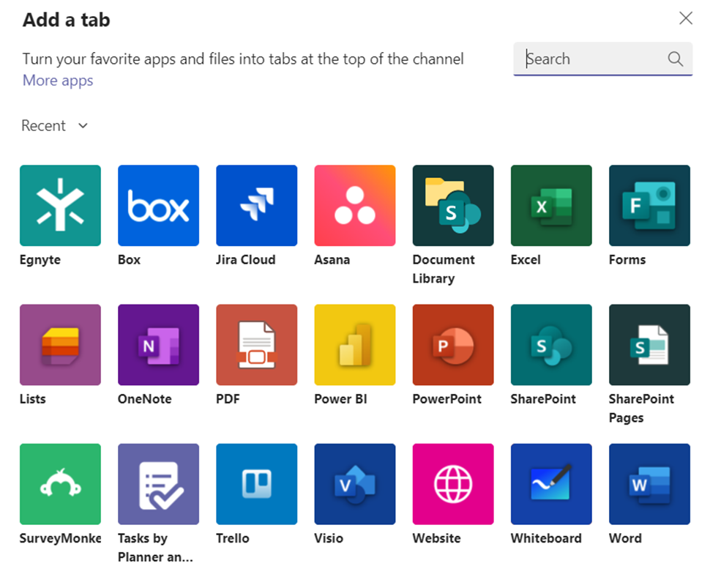Pick the Asana app tile
The height and width of the screenshot is (588, 721).
click(x=354, y=206)
